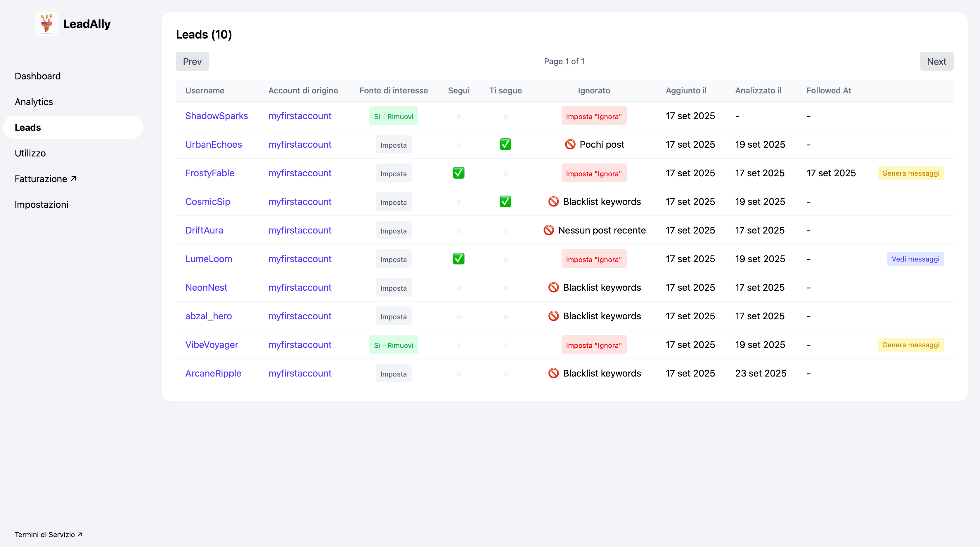Click the Ti segue checkmark for UrbanEchoes
980x547 pixels.
505,144
